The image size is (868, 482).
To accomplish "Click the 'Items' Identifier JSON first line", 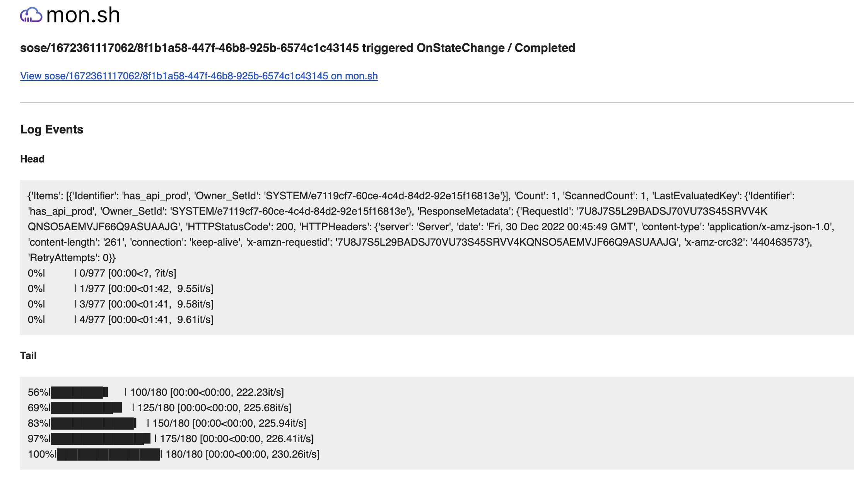I will [x=411, y=196].
